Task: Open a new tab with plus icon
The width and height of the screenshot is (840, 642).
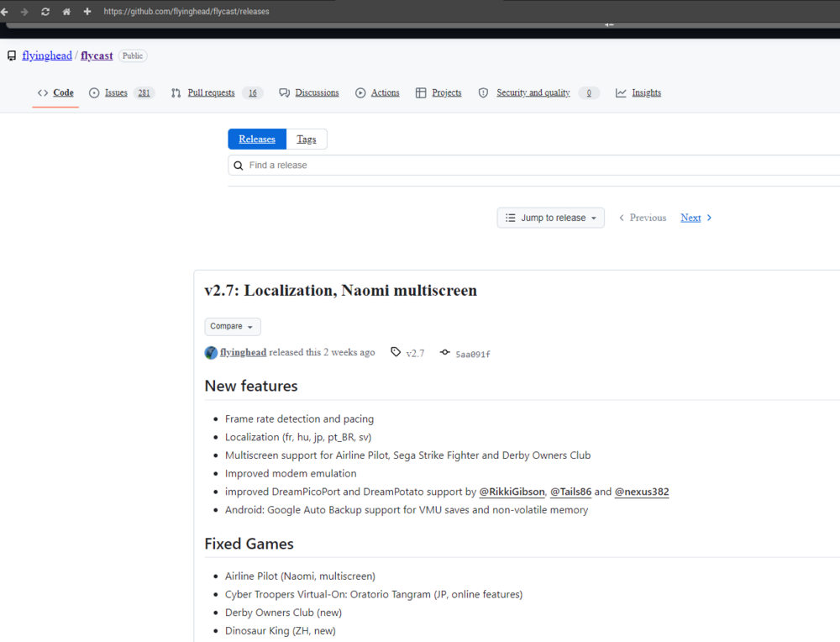Action: (87, 11)
